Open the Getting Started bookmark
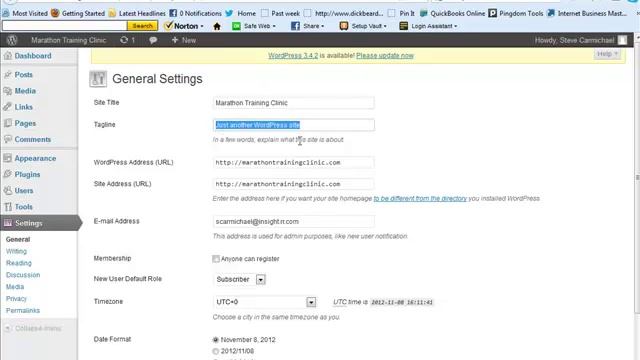Viewport: 640px width, 360px height. point(78,13)
